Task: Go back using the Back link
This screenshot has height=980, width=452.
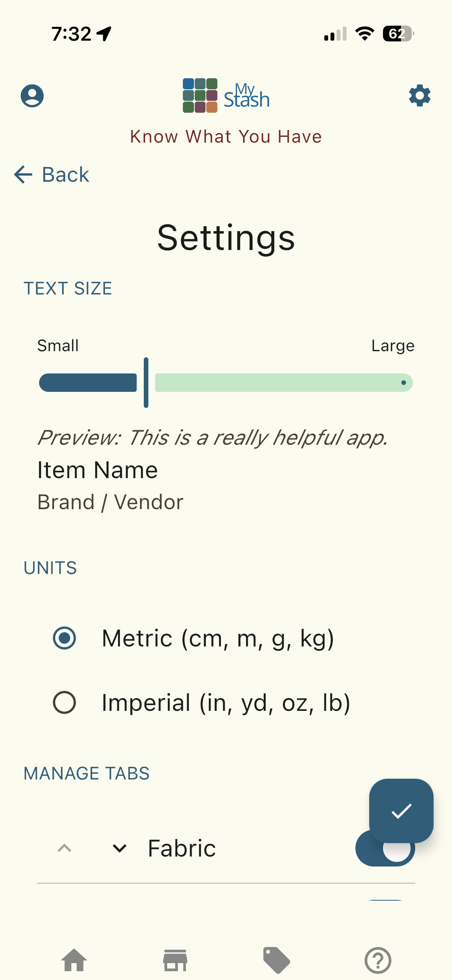Action: click(x=53, y=175)
